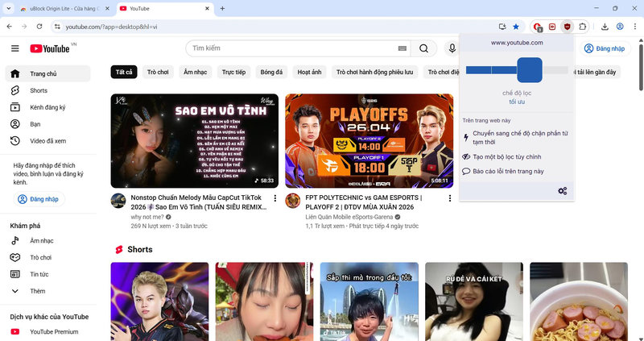
Task: Reload the page
Action: pos(39,27)
